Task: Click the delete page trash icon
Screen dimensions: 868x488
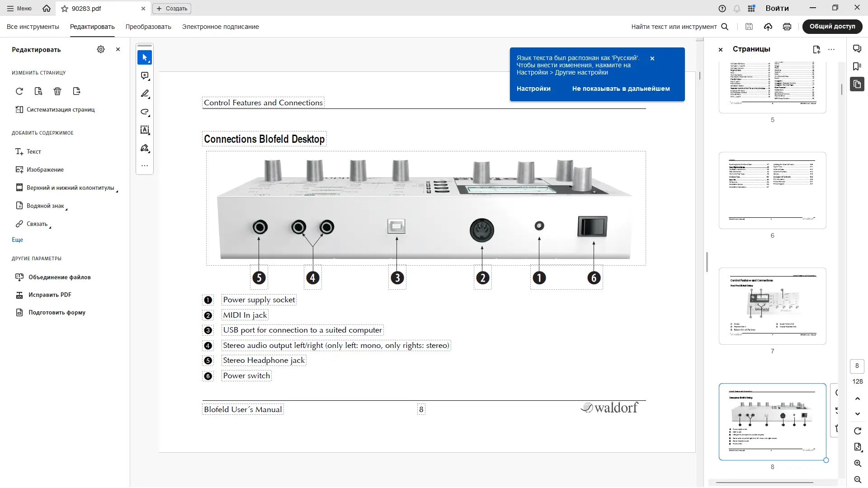Action: pos(57,91)
